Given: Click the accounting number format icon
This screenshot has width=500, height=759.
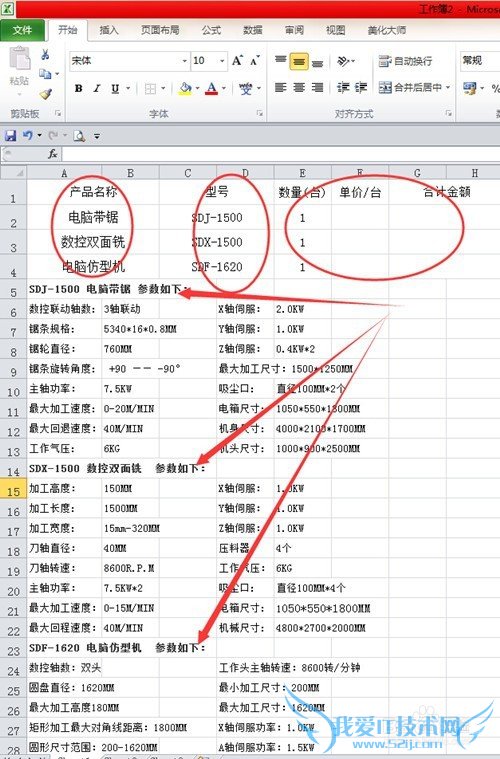Looking at the screenshot, I should (x=470, y=88).
